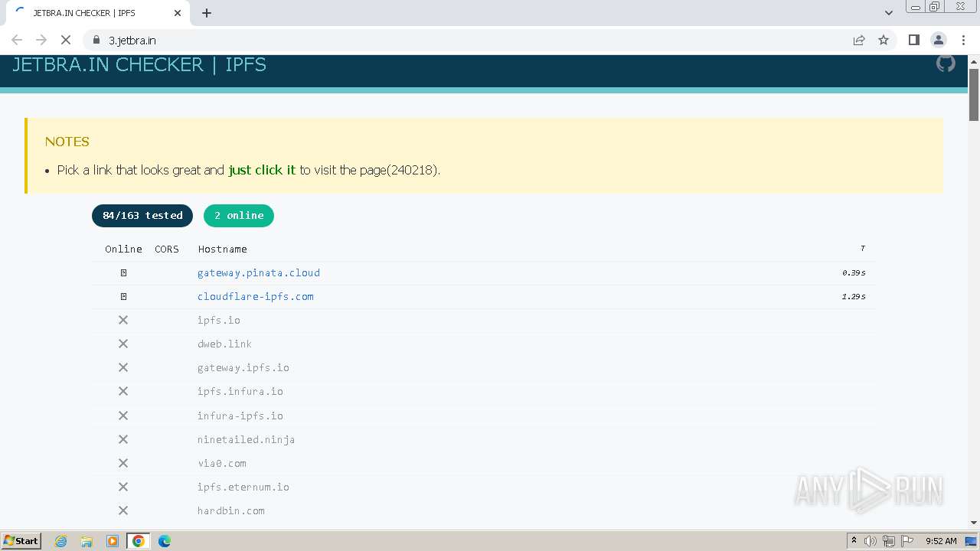The image size is (980, 551).
Task: Click the 1.29s response time value
Action: 854,296
